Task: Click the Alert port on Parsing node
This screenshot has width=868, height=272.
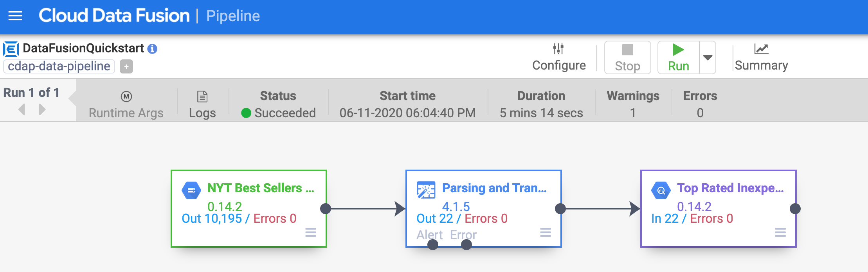Action: tap(432, 245)
